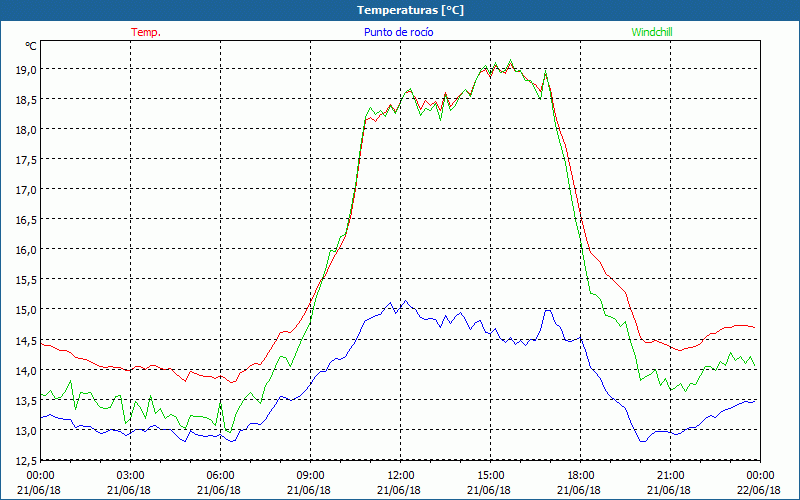Click the 17,5 y-axis value
Screen dimensions: 800x500
(x=26, y=160)
